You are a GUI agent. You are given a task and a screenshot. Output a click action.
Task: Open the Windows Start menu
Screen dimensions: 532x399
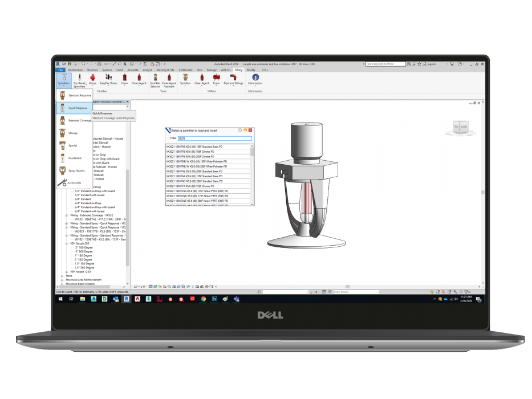coord(60,299)
